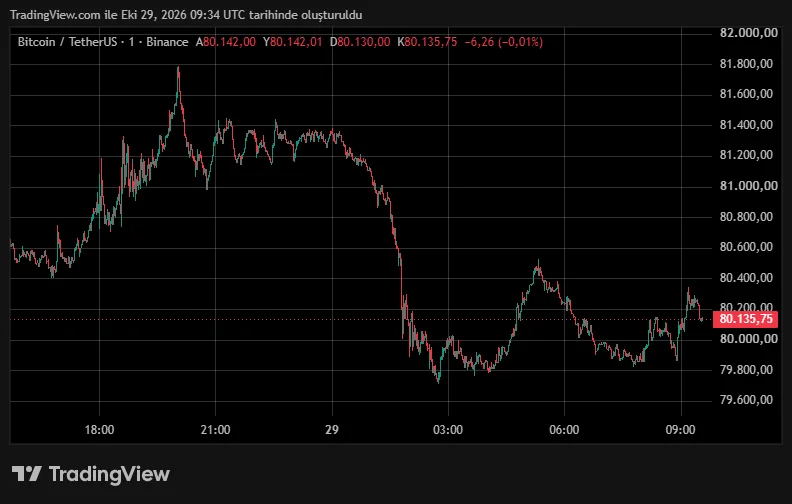Click the open value A80.142,00

click(x=226, y=42)
